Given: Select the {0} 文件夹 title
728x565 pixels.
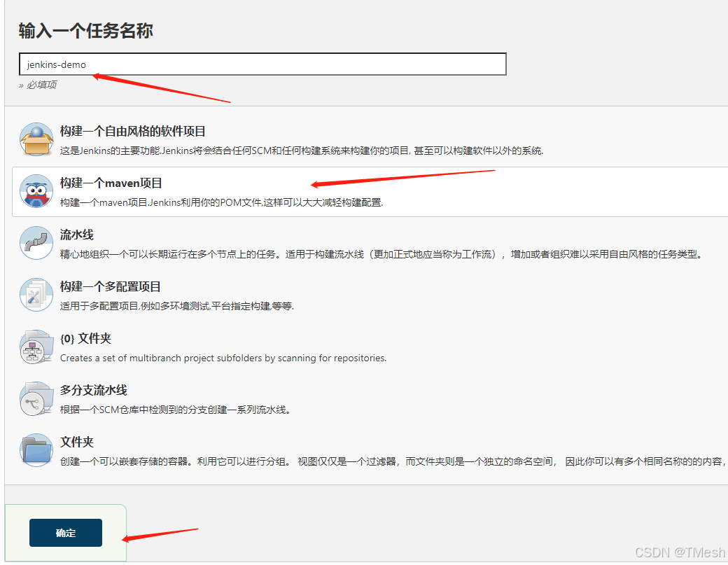Looking at the screenshot, I should tap(86, 338).
